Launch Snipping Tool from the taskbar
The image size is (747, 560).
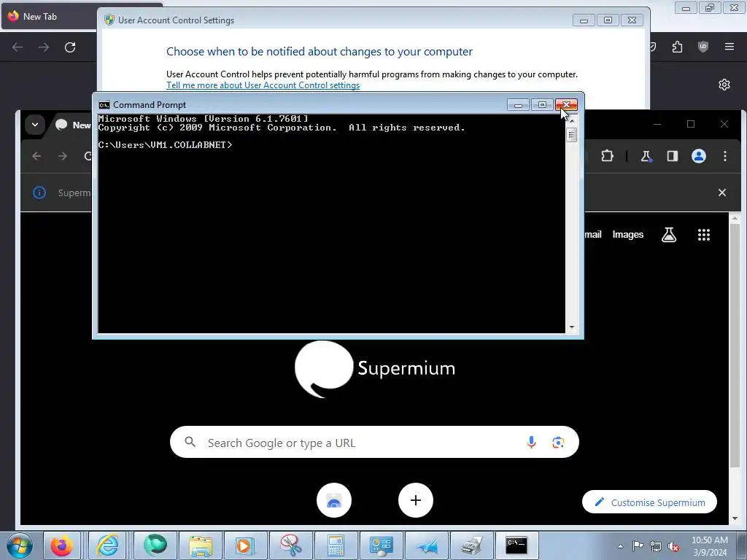click(x=290, y=545)
